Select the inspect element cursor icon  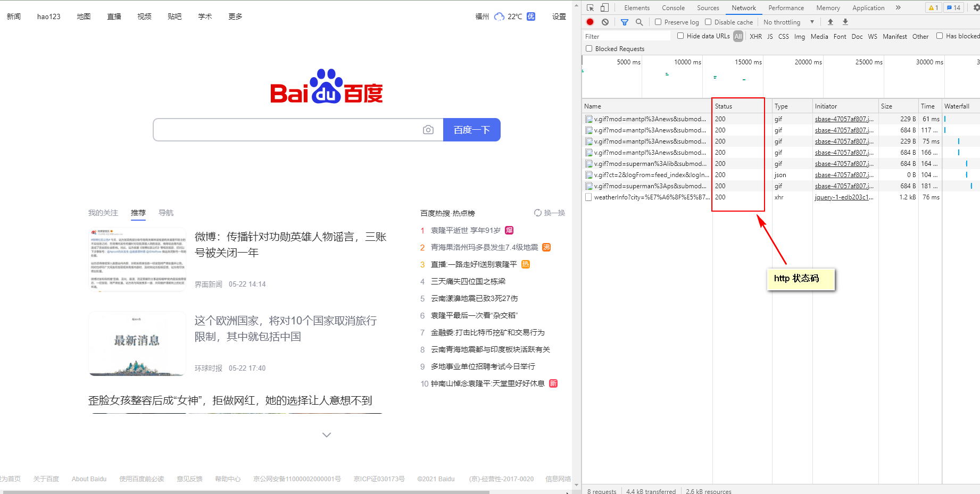[590, 7]
